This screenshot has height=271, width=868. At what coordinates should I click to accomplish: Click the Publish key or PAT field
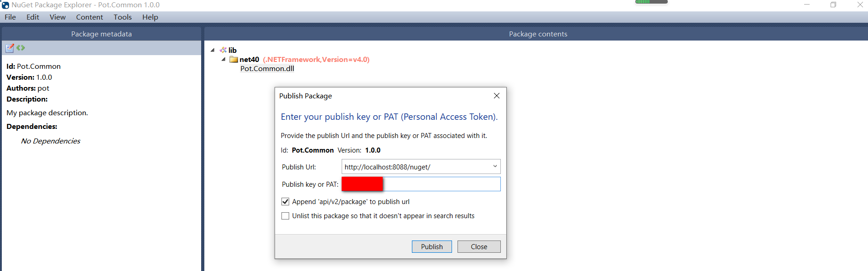(x=441, y=184)
